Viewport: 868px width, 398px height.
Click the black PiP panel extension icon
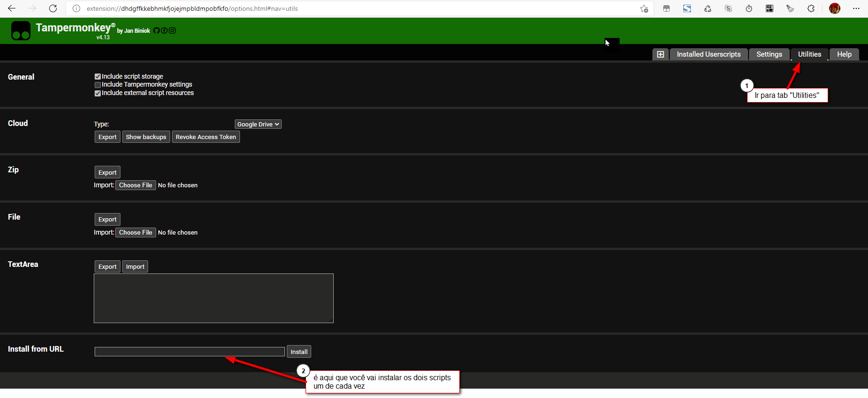pyautogui.click(x=770, y=8)
